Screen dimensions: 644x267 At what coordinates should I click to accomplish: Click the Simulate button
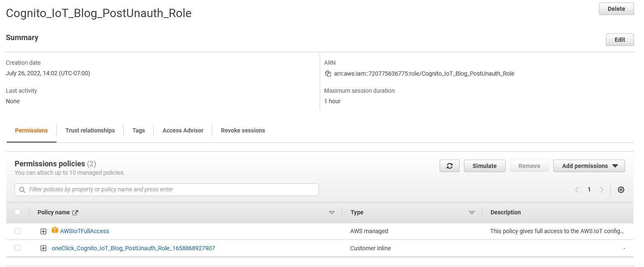tap(485, 166)
